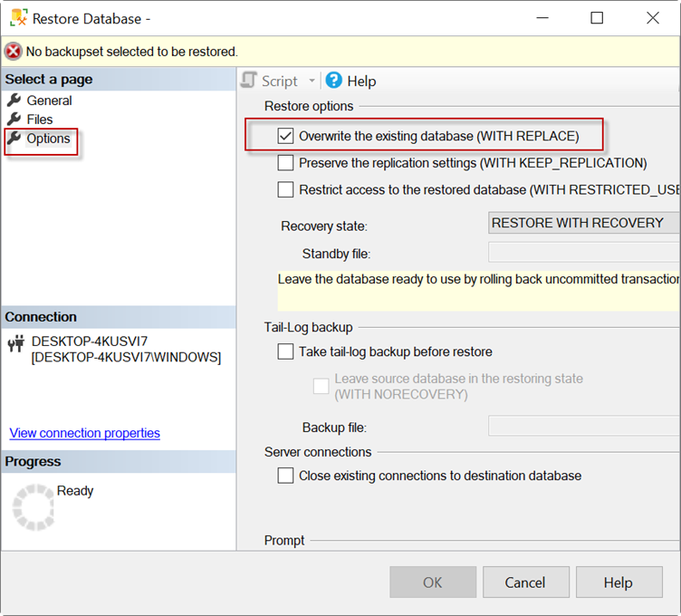
Task: Open View connection properties link
Action: click(x=85, y=433)
